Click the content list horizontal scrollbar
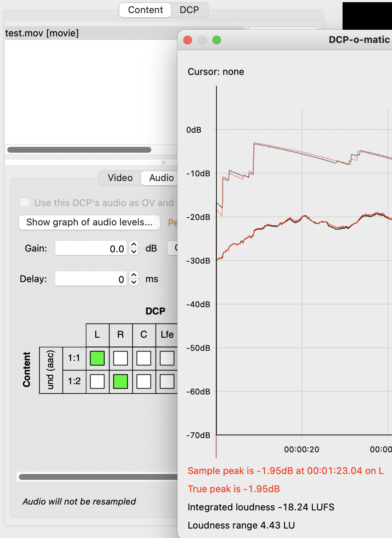This screenshot has height=538, width=392. pyautogui.click(x=79, y=150)
